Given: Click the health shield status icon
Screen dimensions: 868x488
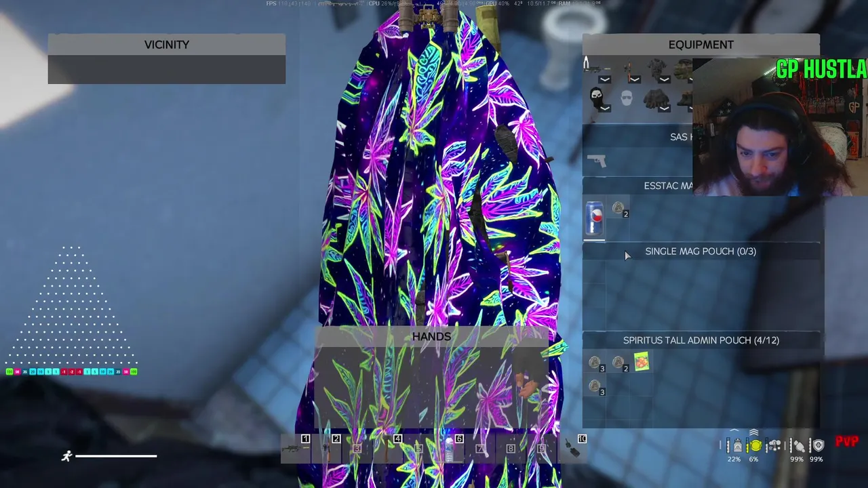Looking at the screenshot, I should tap(818, 445).
